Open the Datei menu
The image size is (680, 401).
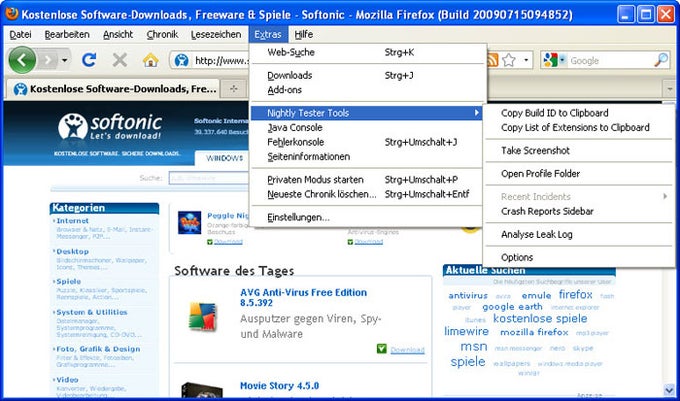(20, 34)
